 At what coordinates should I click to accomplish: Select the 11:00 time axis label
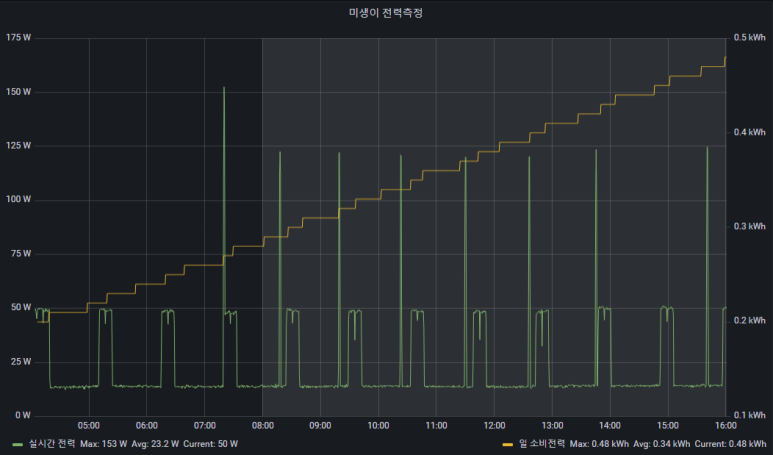(436, 425)
